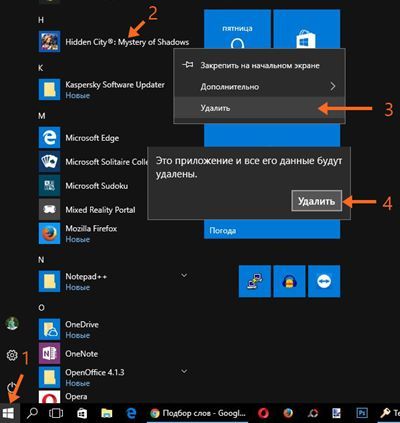This screenshot has height=423, width=400.
Task: Launch Mozilla Firefox from the app list
Action: [x=49, y=233]
